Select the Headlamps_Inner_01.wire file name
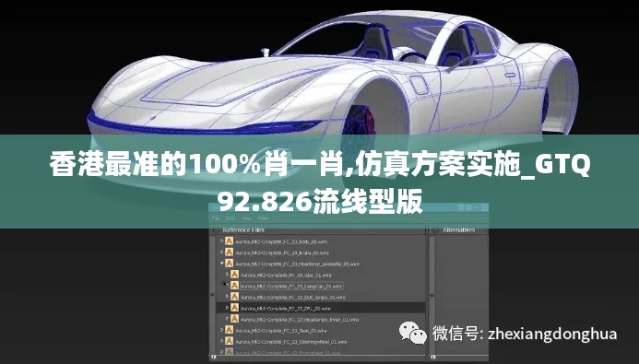 point(300,320)
